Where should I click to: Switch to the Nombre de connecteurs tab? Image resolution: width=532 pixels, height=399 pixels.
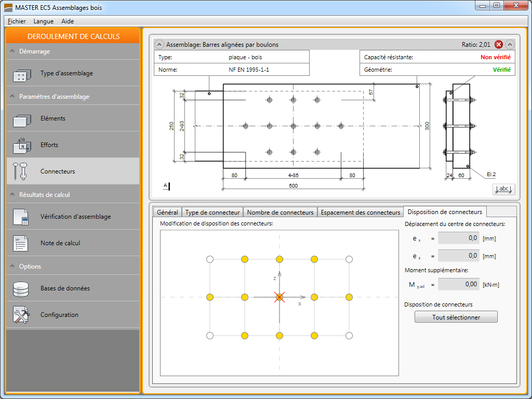click(280, 212)
